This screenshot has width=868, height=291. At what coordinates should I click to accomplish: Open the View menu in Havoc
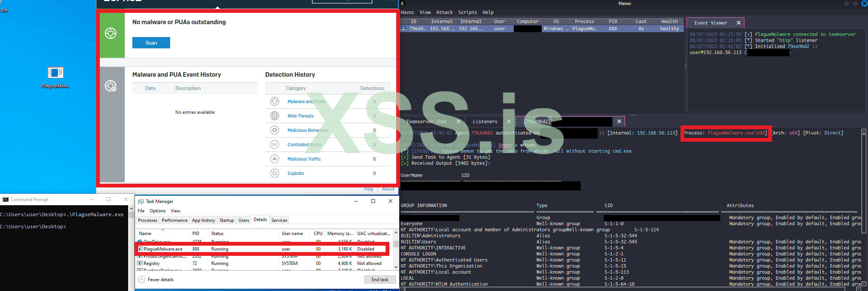pos(425,12)
